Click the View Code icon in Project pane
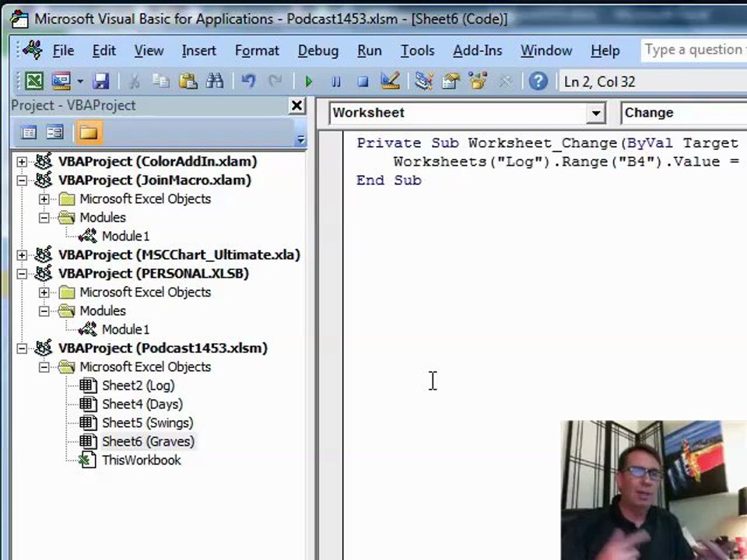Image resolution: width=747 pixels, height=560 pixels. 29,132
